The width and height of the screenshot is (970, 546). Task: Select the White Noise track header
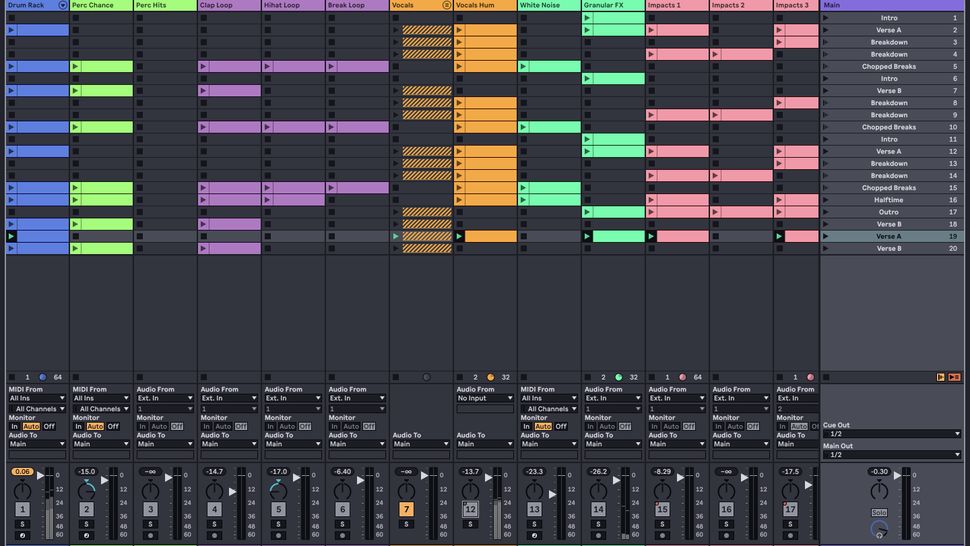pyautogui.click(x=549, y=5)
